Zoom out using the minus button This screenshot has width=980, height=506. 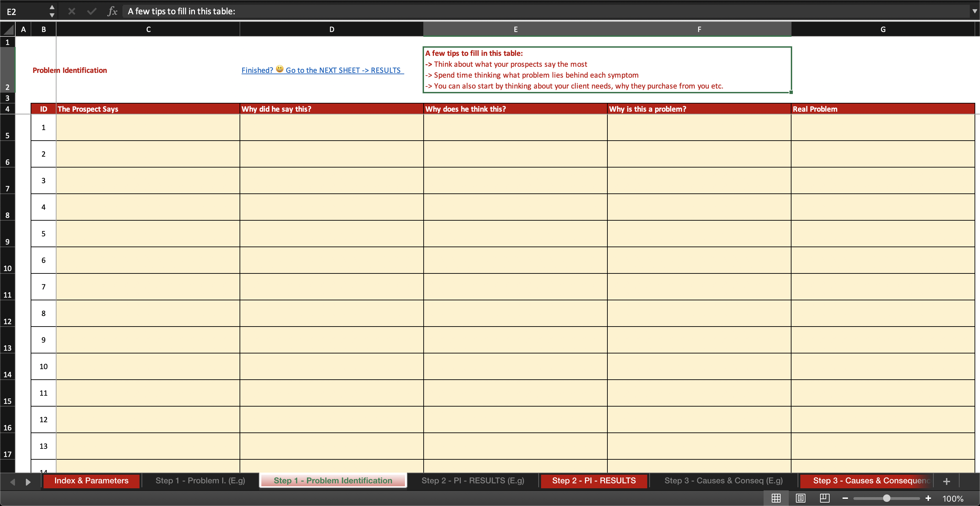click(x=845, y=498)
